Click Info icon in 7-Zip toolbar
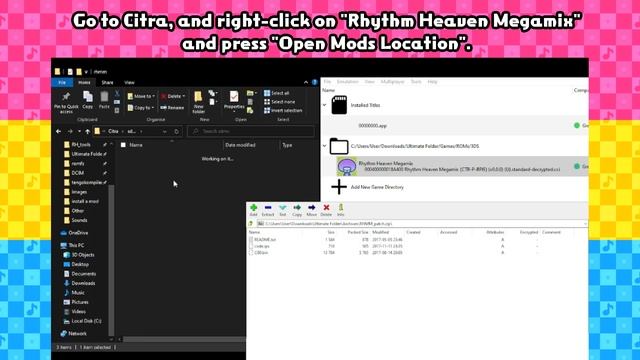This screenshot has height=360, width=640. tap(341, 208)
